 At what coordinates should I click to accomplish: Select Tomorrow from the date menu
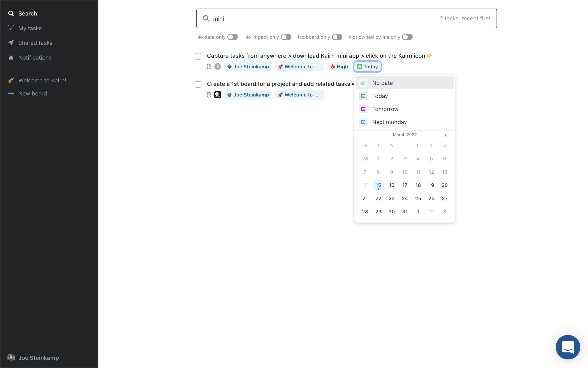(x=385, y=109)
